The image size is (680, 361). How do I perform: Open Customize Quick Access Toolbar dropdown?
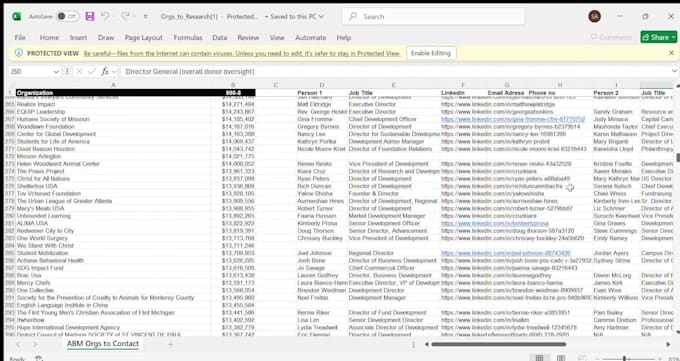coord(146,16)
